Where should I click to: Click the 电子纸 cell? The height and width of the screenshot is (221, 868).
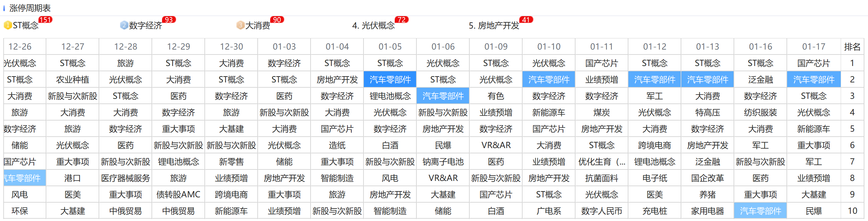pyautogui.click(x=654, y=178)
